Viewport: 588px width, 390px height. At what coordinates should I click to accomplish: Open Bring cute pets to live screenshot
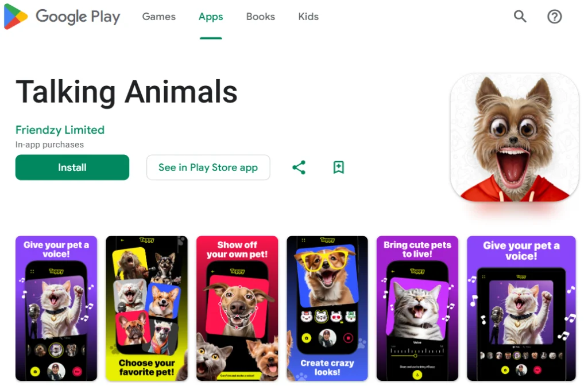(417, 309)
